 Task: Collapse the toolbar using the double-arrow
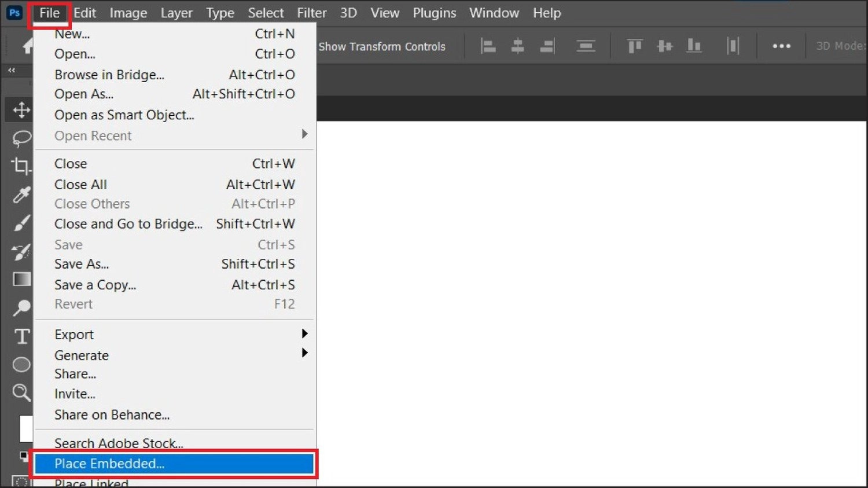coord(12,70)
